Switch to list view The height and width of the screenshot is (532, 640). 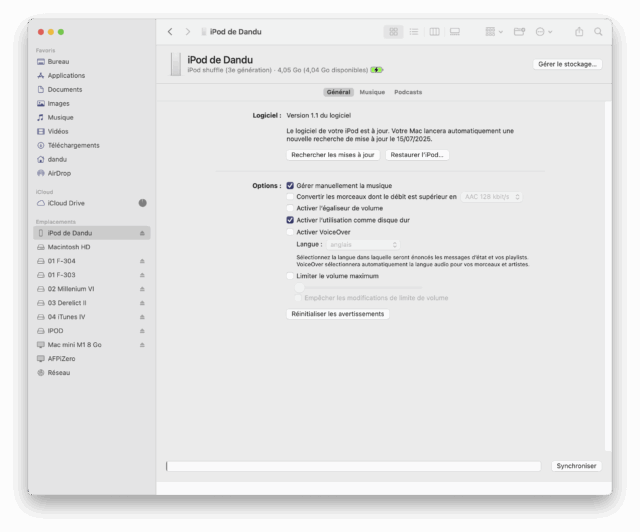(414, 32)
